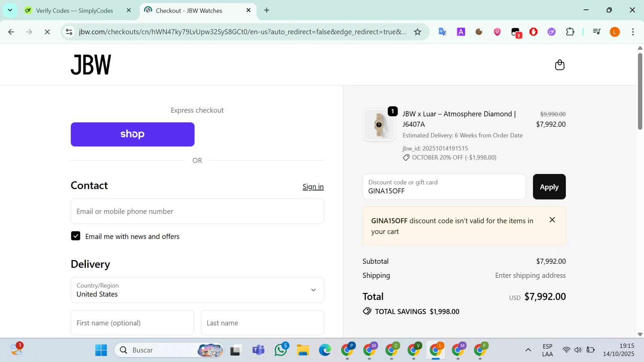Image resolution: width=644 pixels, height=362 pixels.
Task: Open Google Translate extension
Action: point(443,32)
